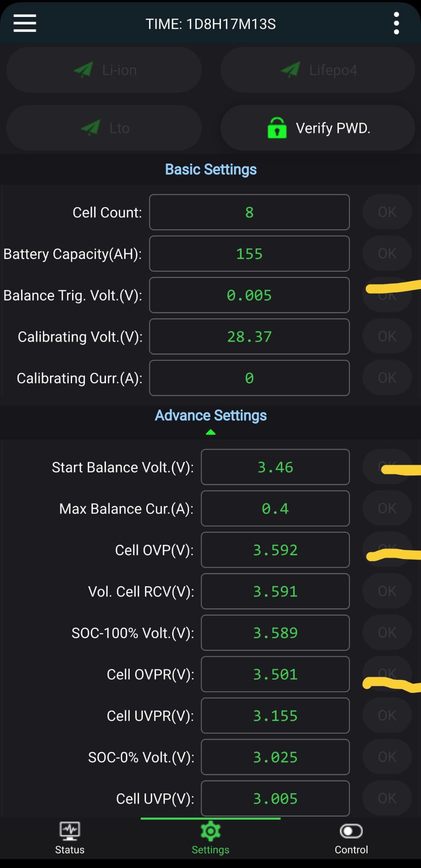Open the hamburger menu
This screenshot has height=868, width=421.
[x=25, y=23]
